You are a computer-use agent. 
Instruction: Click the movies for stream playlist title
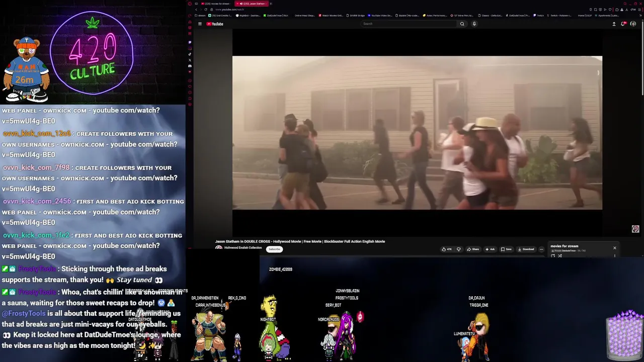pyautogui.click(x=564, y=246)
